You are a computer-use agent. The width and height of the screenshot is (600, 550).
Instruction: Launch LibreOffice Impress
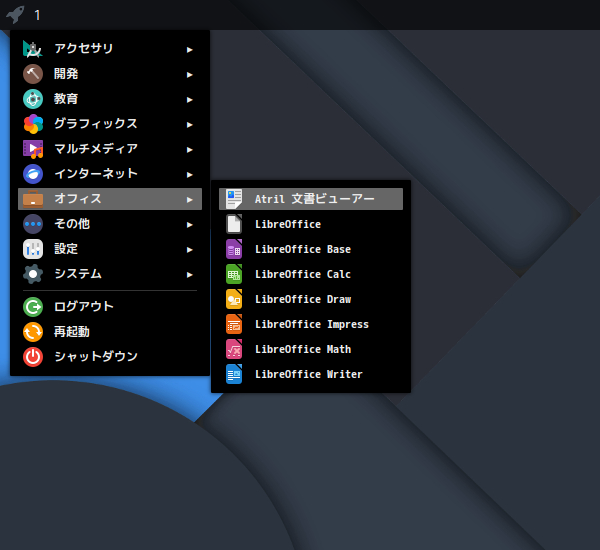[x=311, y=324]
